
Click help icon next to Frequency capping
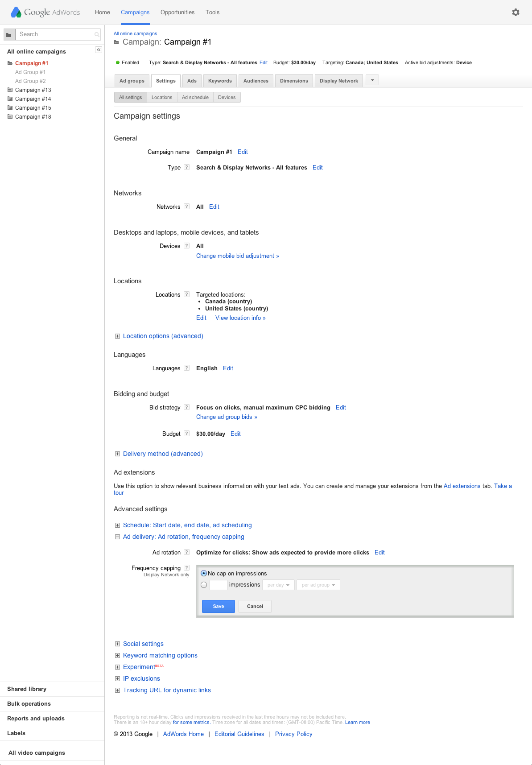pyautogui.click(x=187, y=568)
